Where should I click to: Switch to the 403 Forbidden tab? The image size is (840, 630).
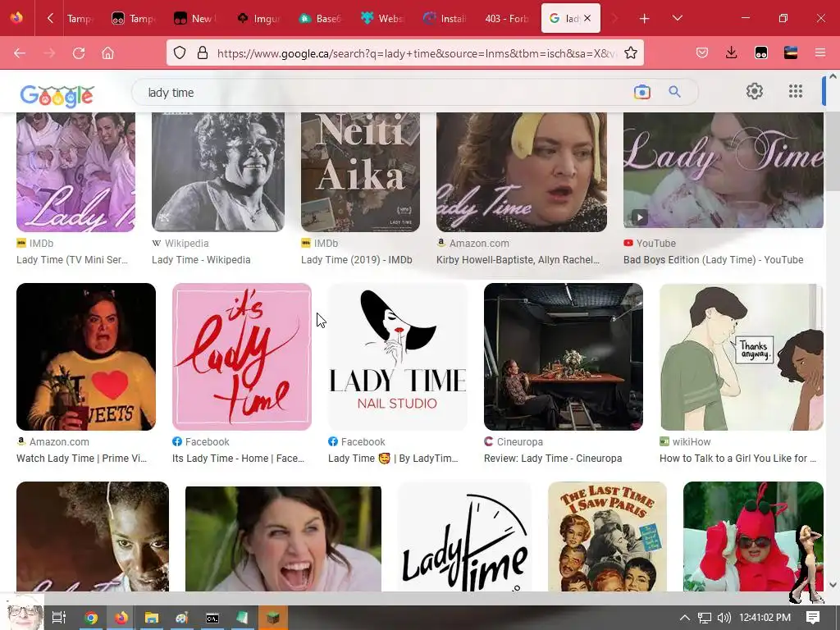coord(506,19)
